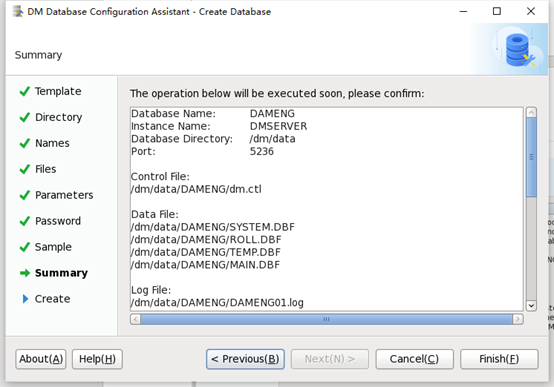Go back with the Previous(B) button
The image size is (554, 387).
tap(245, 359)
